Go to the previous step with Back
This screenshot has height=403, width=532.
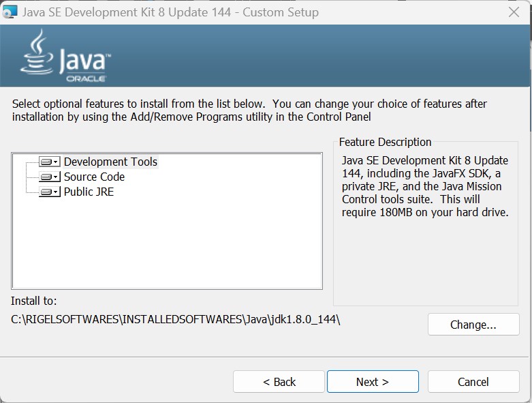pyautogui.click(x=279, y=382)
